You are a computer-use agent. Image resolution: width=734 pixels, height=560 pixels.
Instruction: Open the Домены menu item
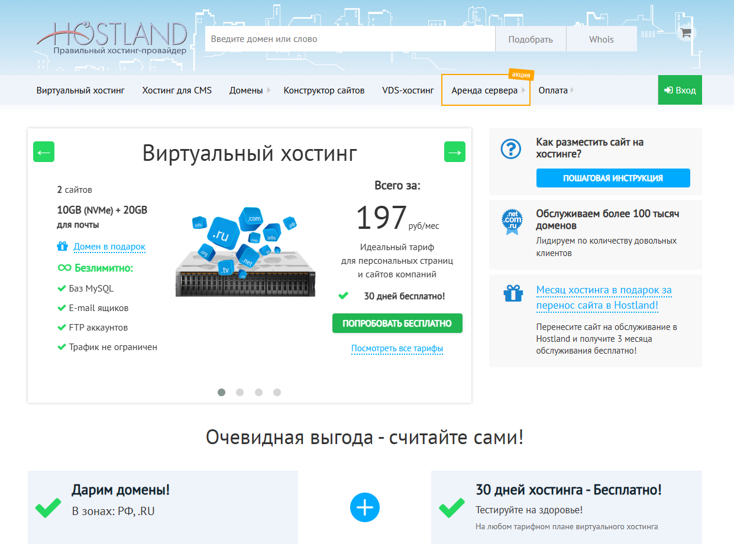point(246,90)
